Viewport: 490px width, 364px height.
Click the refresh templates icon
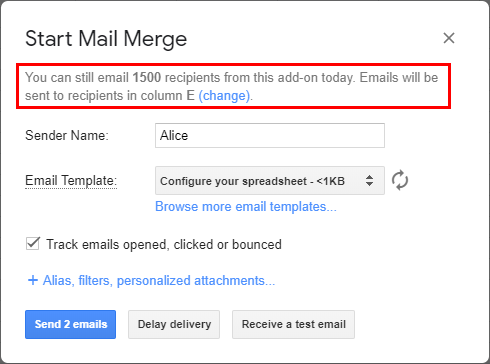[x=400, y=180]
